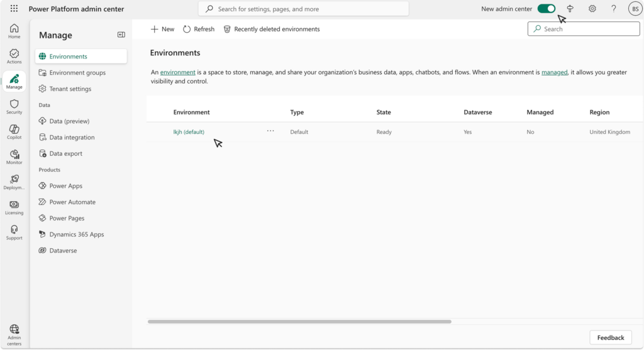Open Monitor in the left rail
The image size is (644, 350).
pos(14,156)
